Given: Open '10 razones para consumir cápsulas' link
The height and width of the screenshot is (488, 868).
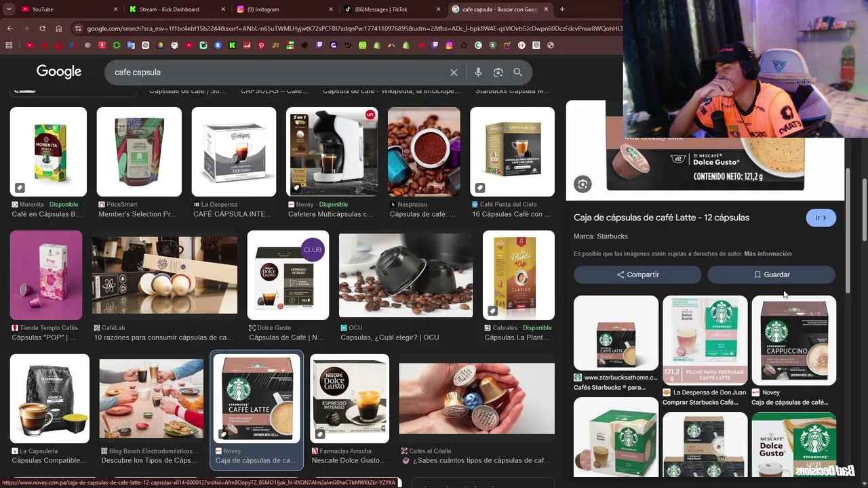Looking at the screenshot, I should tap(163, 338).
